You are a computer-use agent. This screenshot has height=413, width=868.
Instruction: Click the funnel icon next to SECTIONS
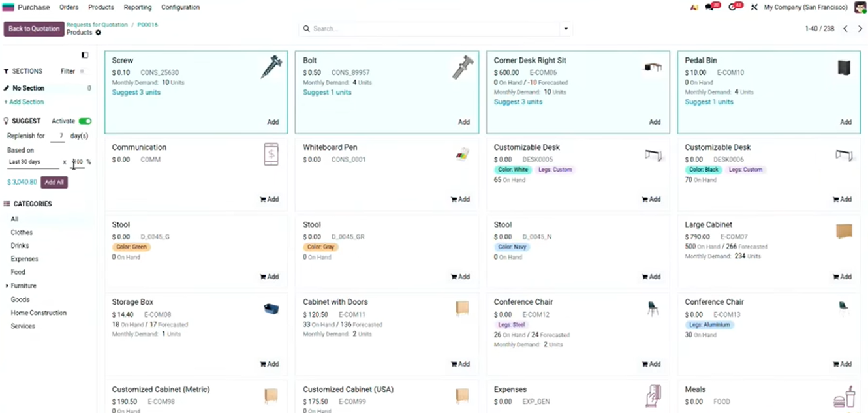(6, 70)
